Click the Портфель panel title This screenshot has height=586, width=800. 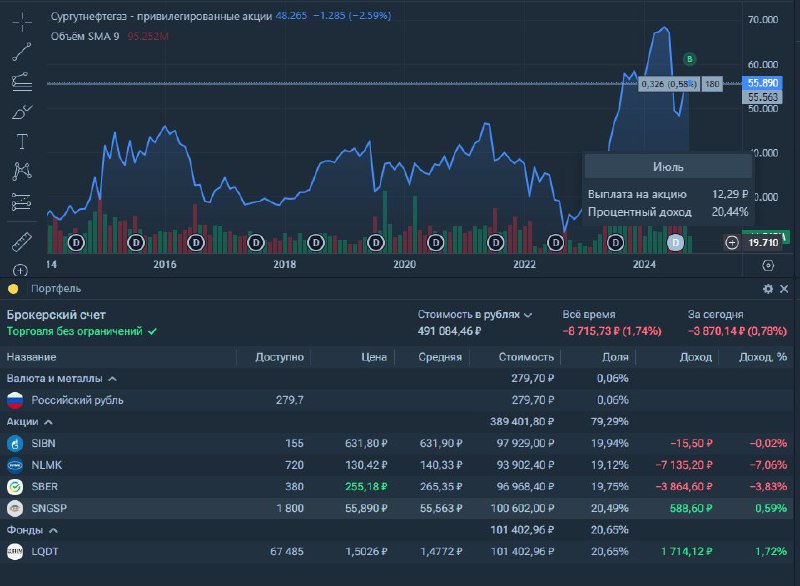click(56, 289)
